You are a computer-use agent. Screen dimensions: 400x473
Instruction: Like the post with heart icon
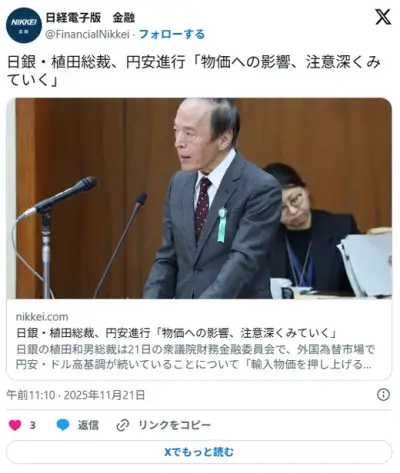pos(15,425)
